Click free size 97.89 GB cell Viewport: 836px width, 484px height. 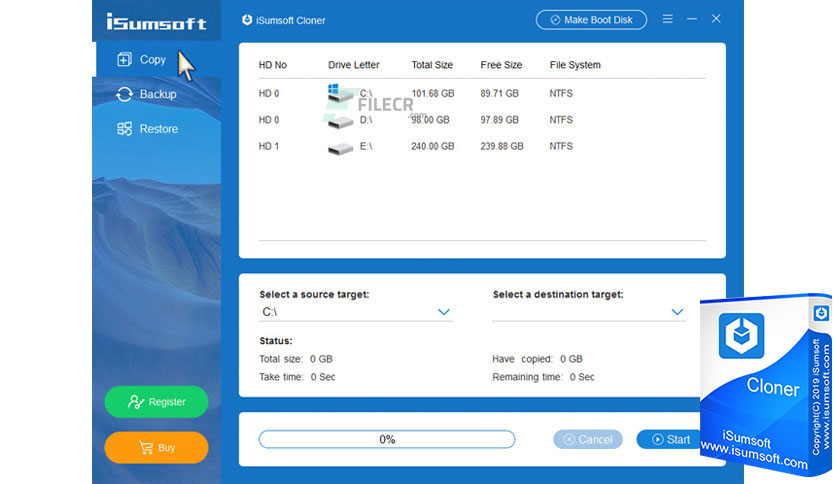pos(499,120)
